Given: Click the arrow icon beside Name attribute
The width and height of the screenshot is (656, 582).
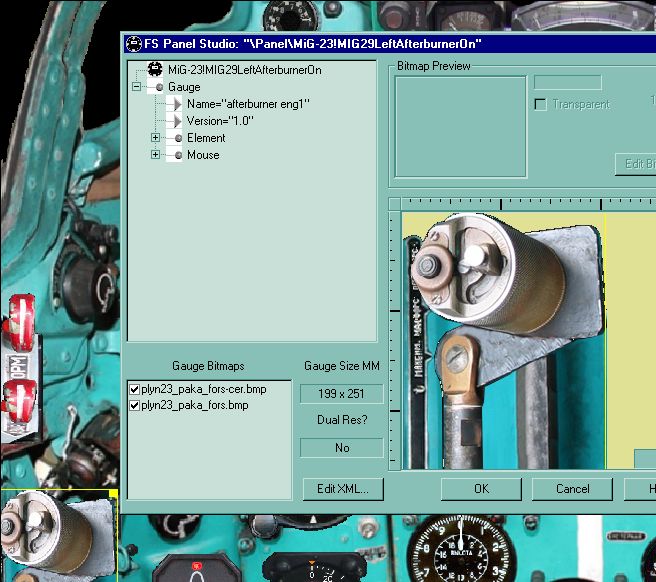Looking at the screenshot, I should point(177,104).
